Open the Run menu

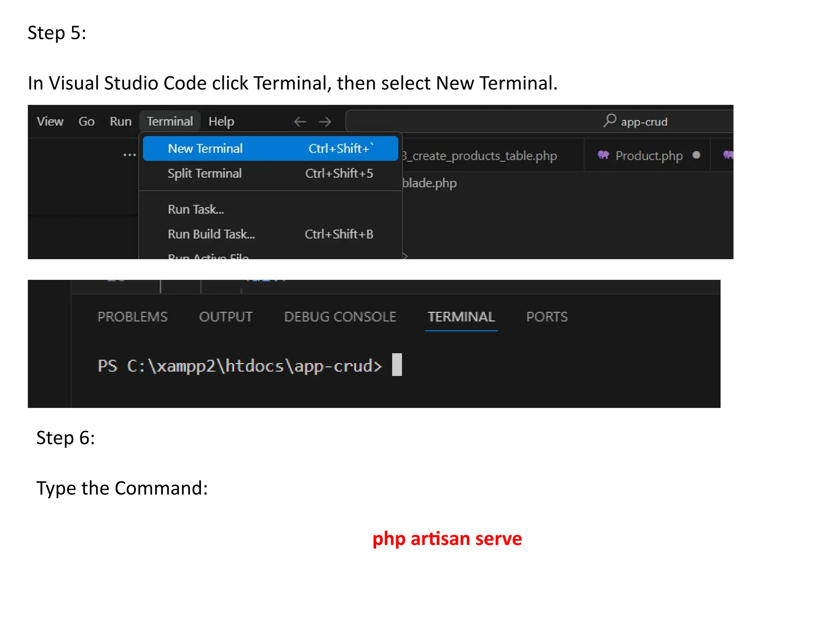click(121, 121)
